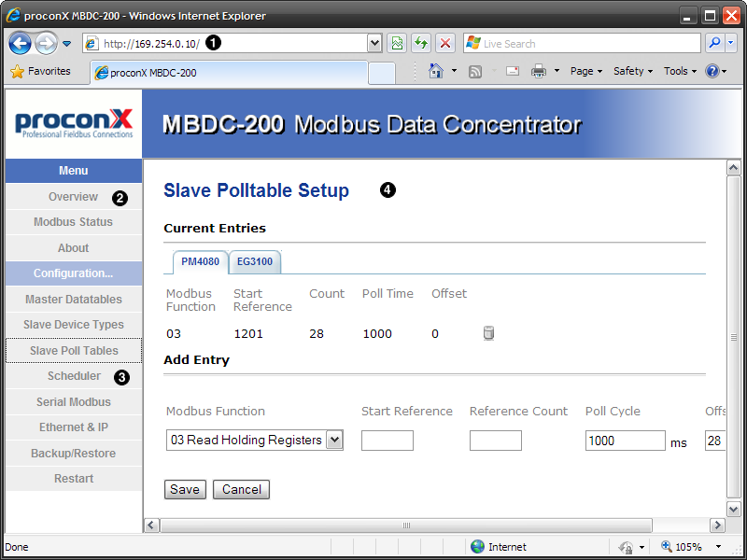Click the Reference Count input field
Viewport: 747px width, 560px height.
pos(496,441)
